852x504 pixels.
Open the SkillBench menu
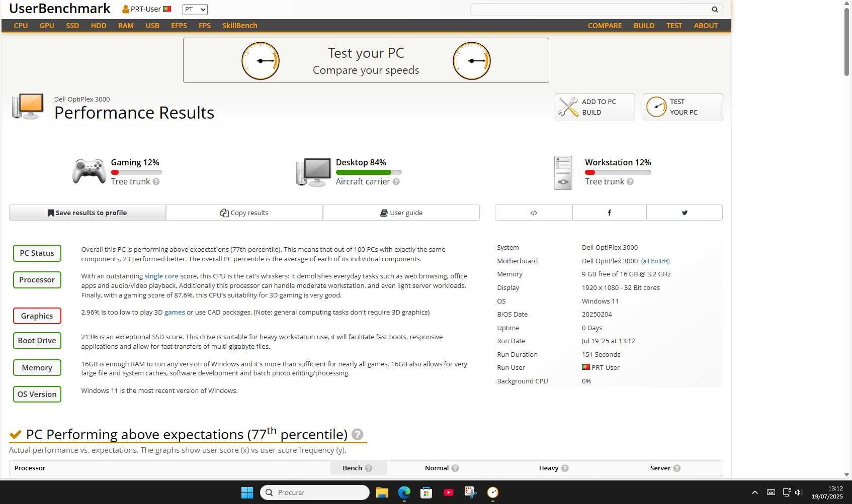point(240,26)
